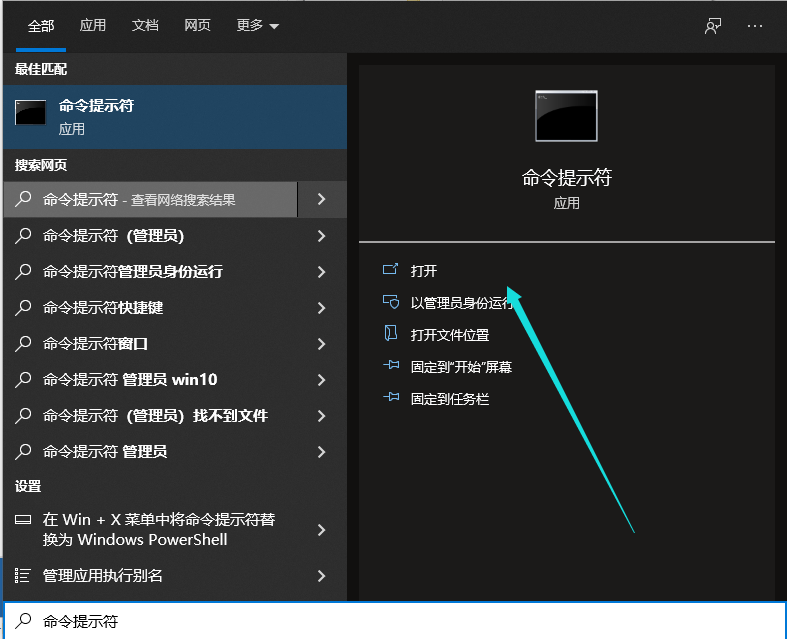Screen dimensions: 787x639
Task: Click the 以管理员身份运行 shield icon
Action: [x=391, y=302]
